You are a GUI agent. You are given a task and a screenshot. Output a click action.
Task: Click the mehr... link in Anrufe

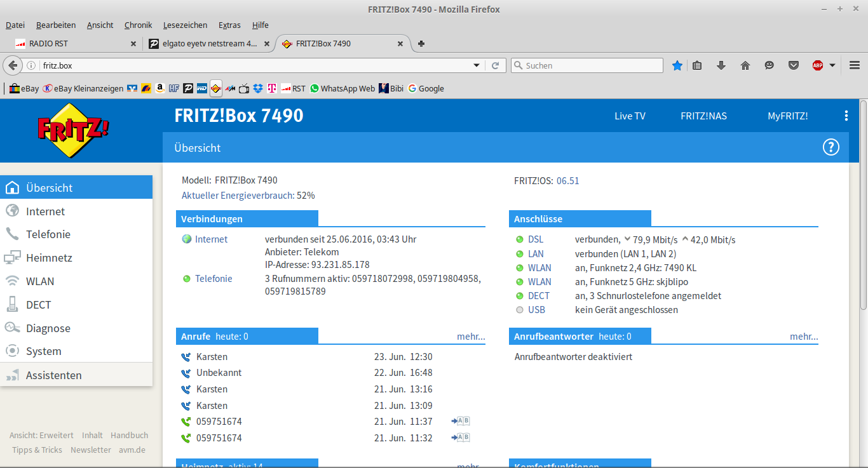[x=471, y=337]
